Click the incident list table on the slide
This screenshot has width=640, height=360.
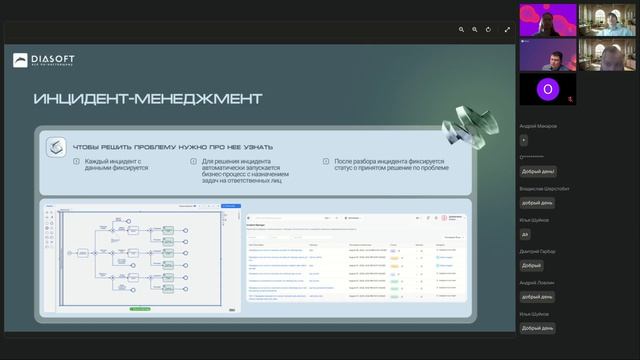[x=356, y=258]
